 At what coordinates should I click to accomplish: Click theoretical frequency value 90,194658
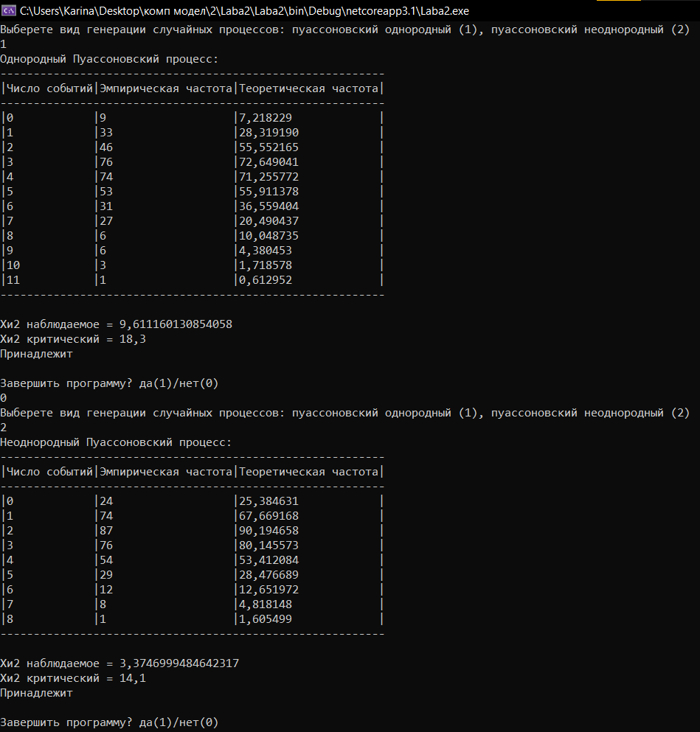point(269,530)
